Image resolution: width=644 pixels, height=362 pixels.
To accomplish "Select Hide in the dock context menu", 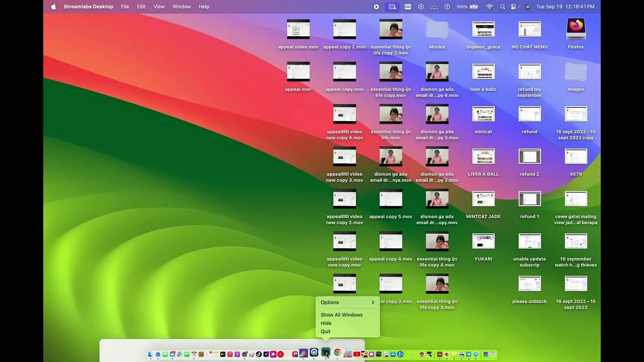I will [326, 323].
